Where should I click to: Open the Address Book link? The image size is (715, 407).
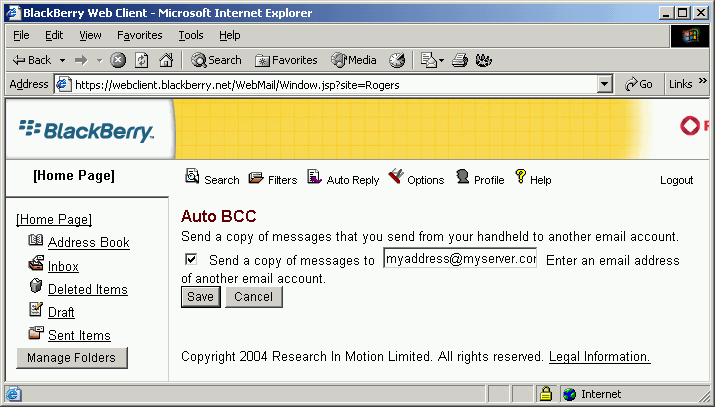point(88,242)
